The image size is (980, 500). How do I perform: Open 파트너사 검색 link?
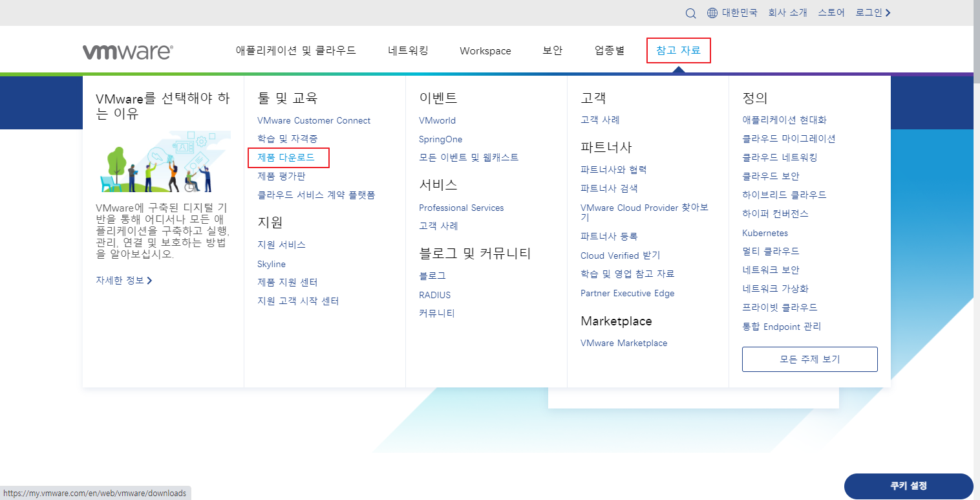pyautogui.click(x=609, y=189)
